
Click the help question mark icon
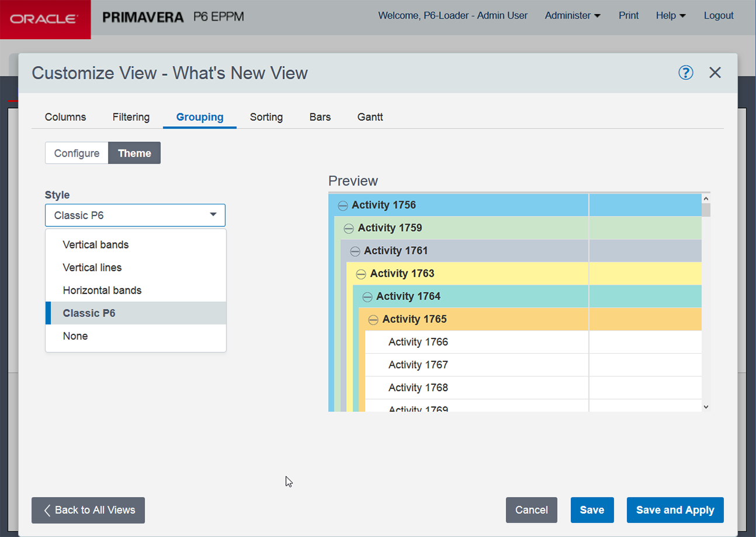pos(686,72)
